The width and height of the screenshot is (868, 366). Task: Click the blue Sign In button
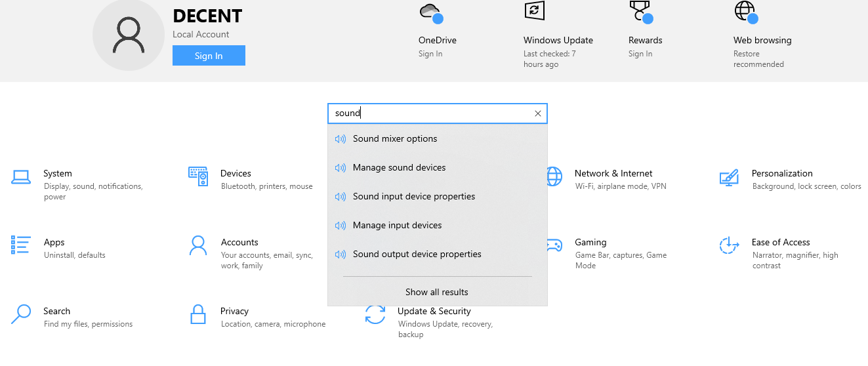coord(209,56)
